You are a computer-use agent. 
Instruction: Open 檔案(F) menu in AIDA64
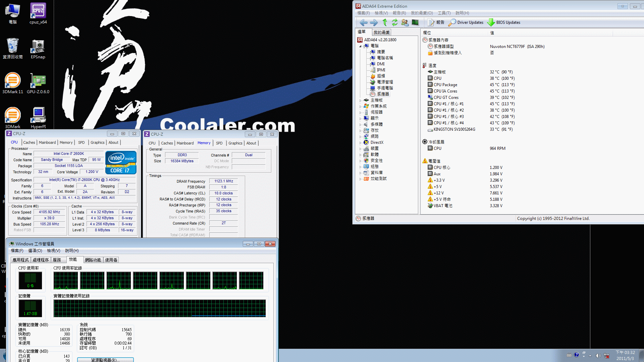363,13
